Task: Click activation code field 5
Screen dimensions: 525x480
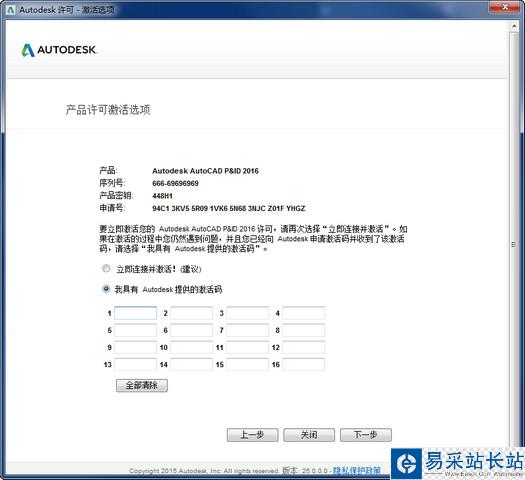Action: [135, 330]
